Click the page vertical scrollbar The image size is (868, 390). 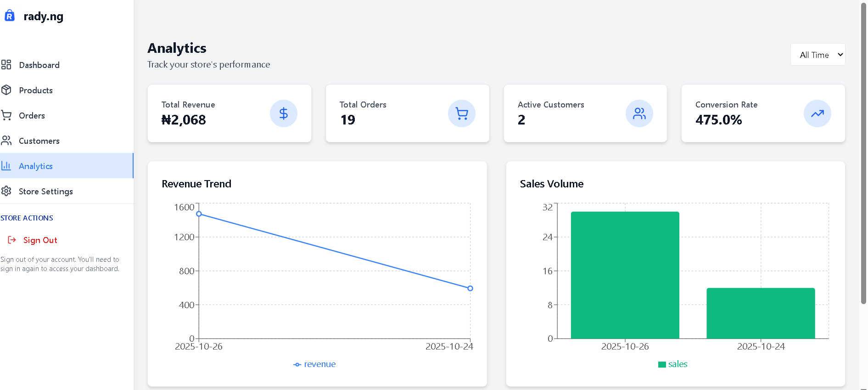[863, 153]
